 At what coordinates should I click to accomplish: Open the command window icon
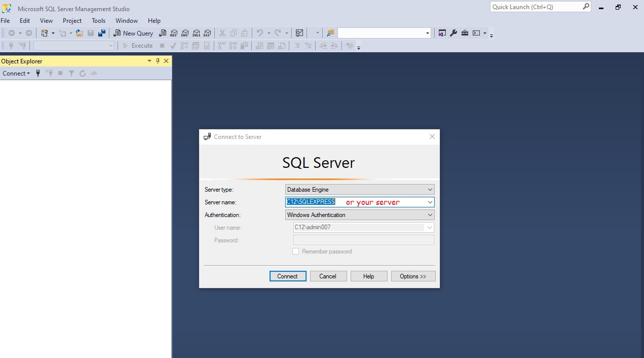(x=476, y=33)
